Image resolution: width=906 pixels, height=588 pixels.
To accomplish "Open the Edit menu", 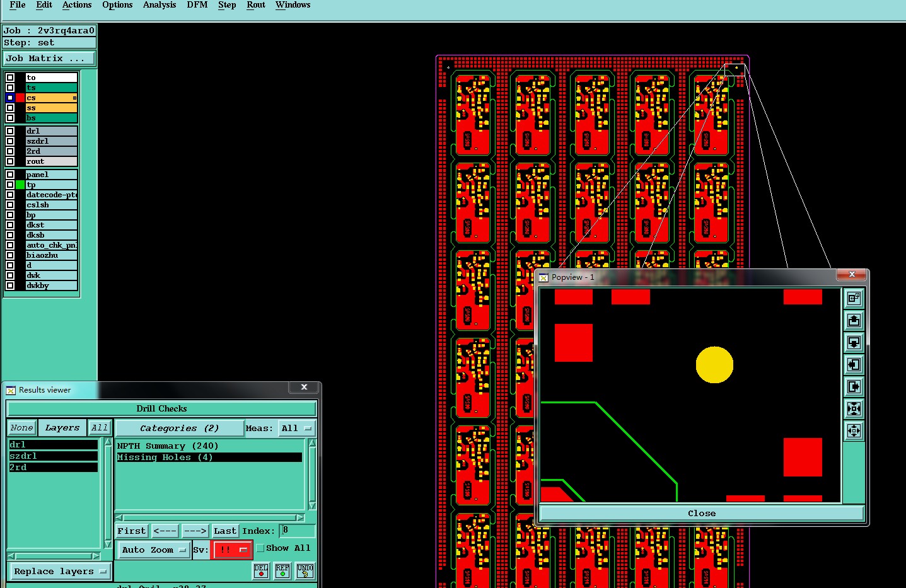I will point(44,5).
